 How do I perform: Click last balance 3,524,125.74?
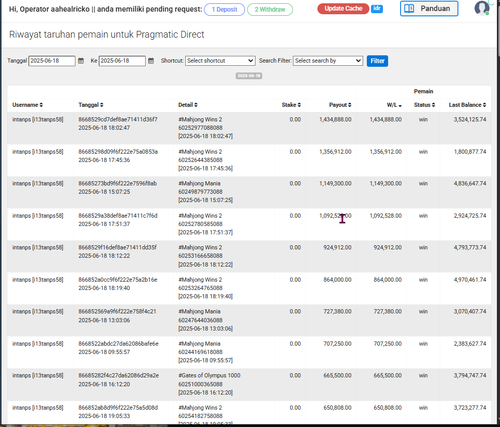[470, 119]
